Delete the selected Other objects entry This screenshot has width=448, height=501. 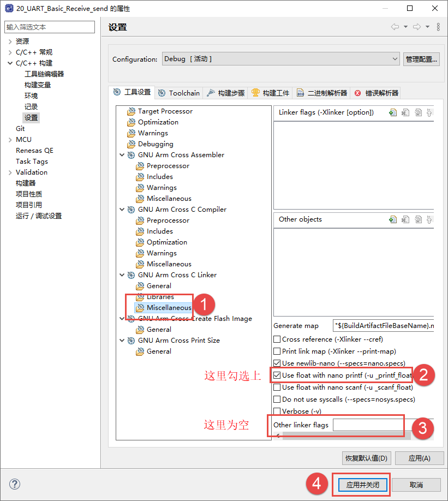tap(405, 219)
